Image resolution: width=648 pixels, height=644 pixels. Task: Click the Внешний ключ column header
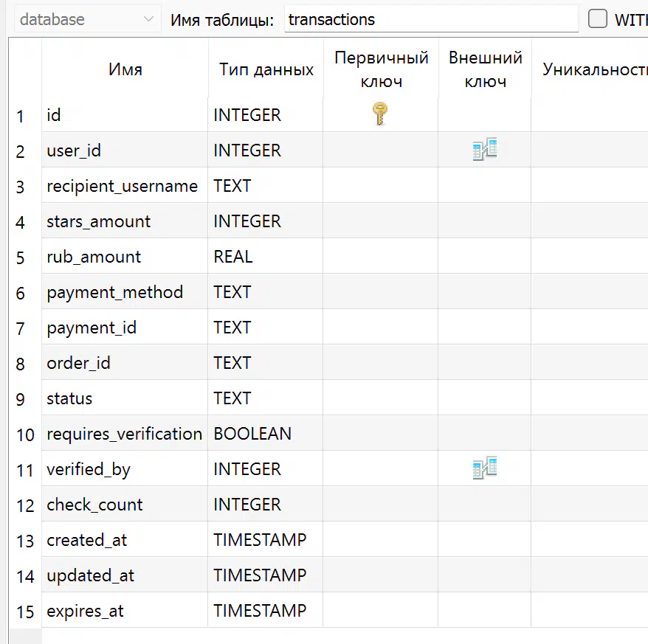[x=485, y=69]
